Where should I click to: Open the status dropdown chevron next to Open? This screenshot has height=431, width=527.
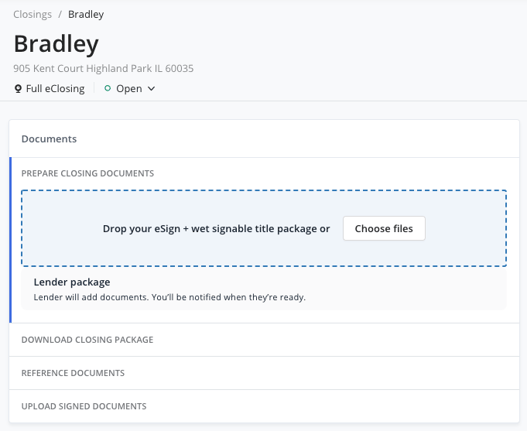(x=152, y=89)
